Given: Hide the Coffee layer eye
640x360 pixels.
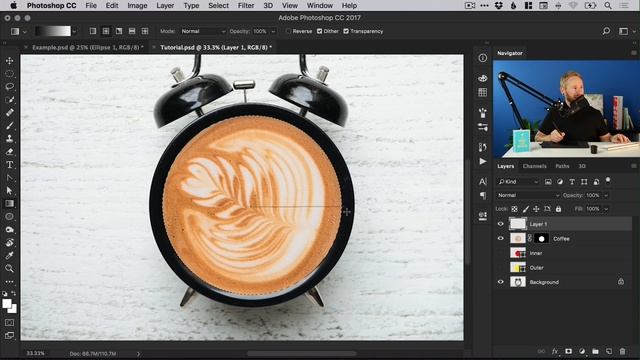Looking at the screenshot, I should tap(501, 238).
